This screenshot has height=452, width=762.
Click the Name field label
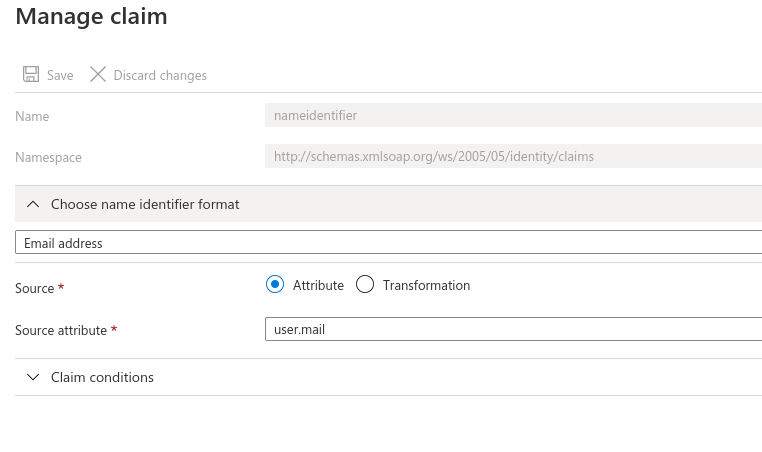[32, 116]
